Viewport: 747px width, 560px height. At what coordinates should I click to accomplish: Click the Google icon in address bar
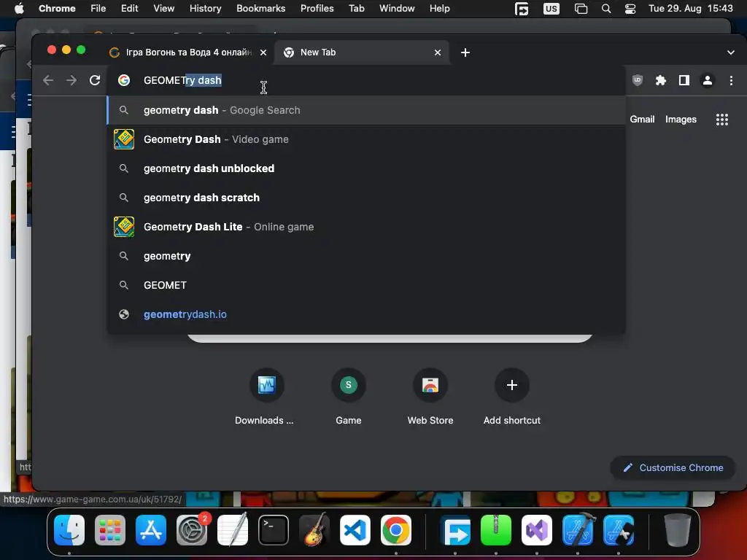124,80
